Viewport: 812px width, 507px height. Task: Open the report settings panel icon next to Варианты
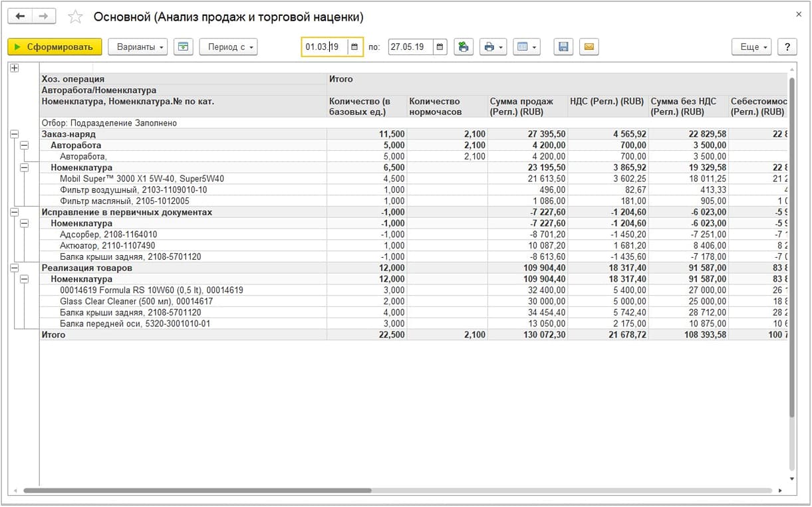(x=183, y=47)
